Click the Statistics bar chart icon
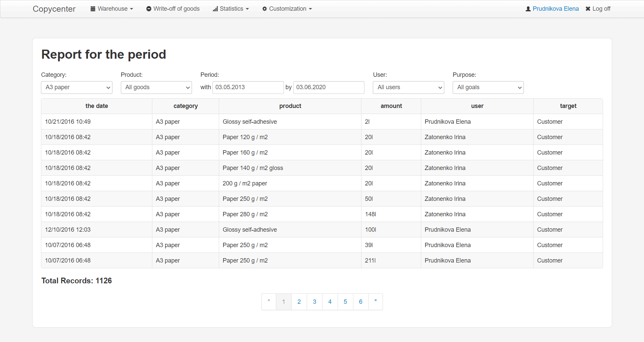 215,9
